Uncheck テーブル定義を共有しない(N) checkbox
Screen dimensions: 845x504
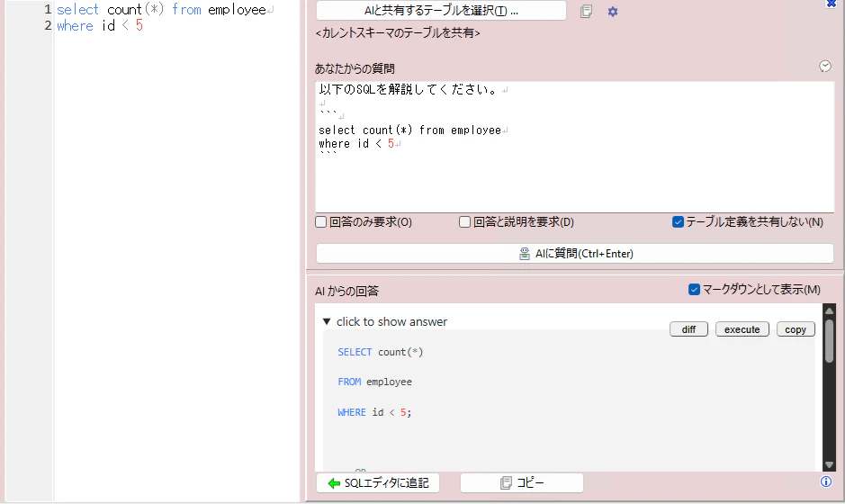coord(678,222)
